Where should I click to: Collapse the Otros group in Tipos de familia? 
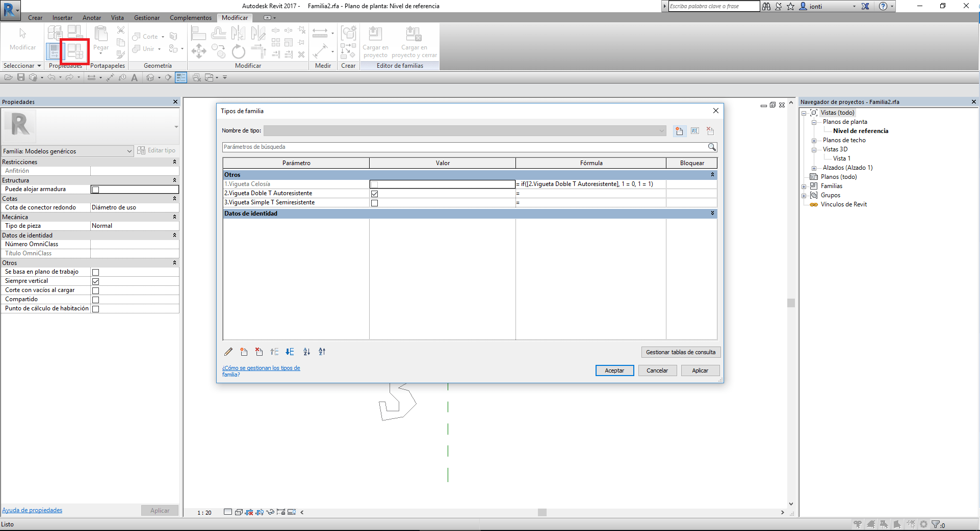pos(712,175)
